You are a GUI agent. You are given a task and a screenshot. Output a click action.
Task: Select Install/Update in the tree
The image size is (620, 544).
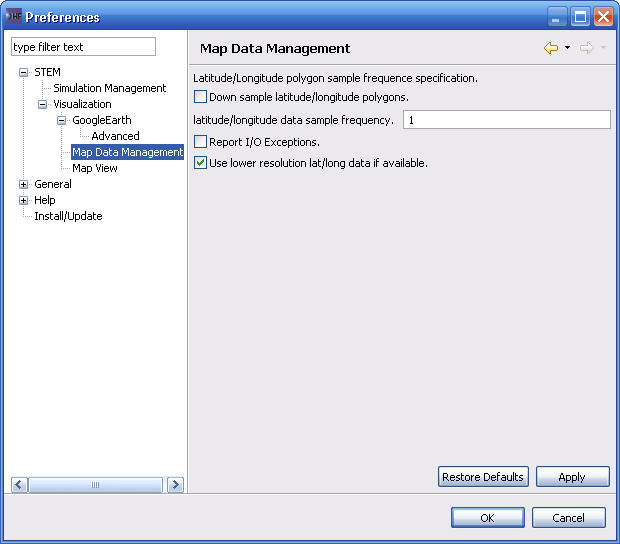(x=68, y=216)
